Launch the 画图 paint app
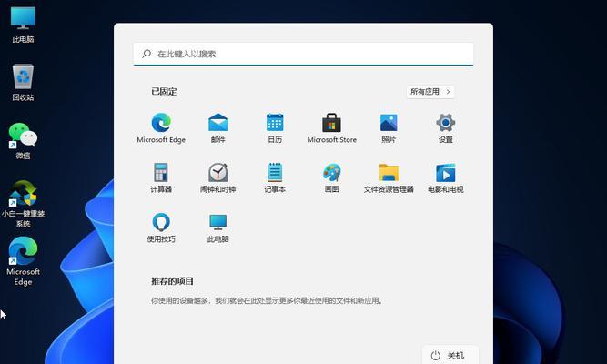607x364 pixels. point(332,177)
